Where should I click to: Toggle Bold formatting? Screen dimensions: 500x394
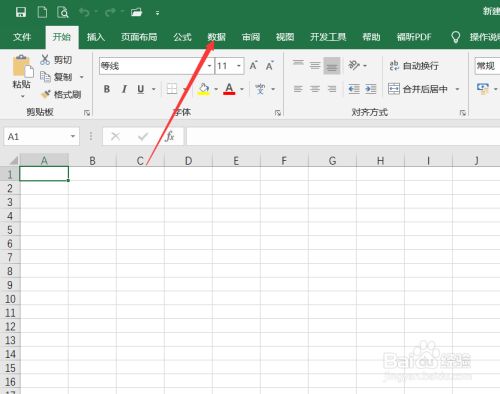[x=107, y=89]
